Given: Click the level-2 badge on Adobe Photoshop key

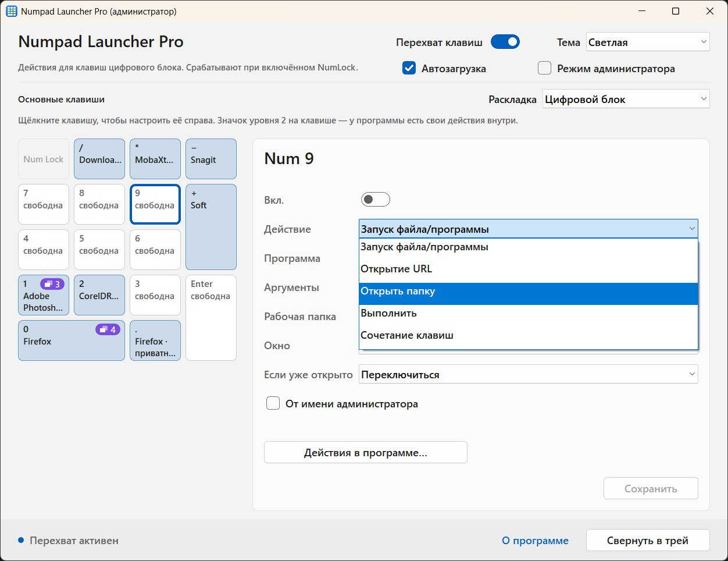Looking at the screenshot, I should [x=52, y=284].
